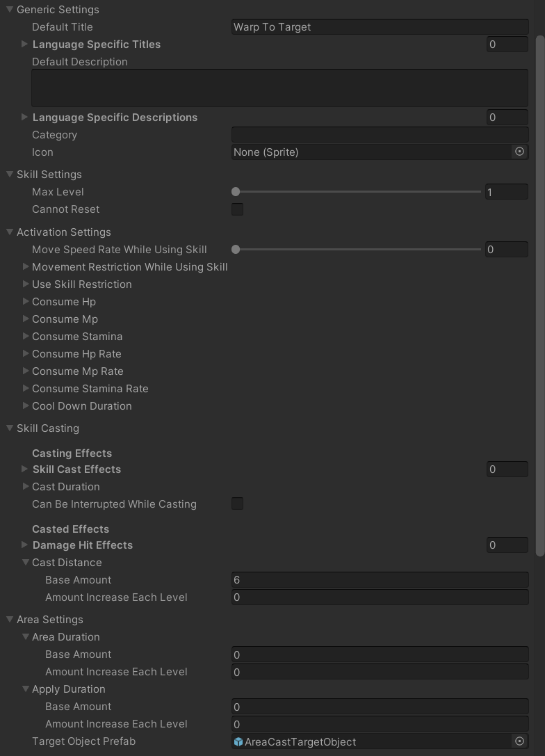545x756 pixels.
Task: Expand the Consume Hp section
Action: point(25,301)
